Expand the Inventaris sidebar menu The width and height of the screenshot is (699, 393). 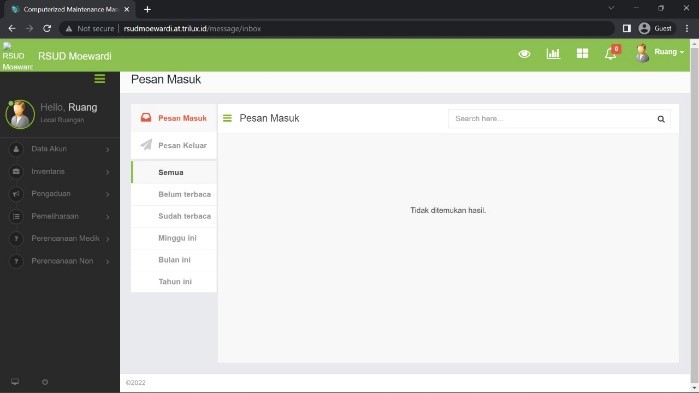(x=60, y=172)
